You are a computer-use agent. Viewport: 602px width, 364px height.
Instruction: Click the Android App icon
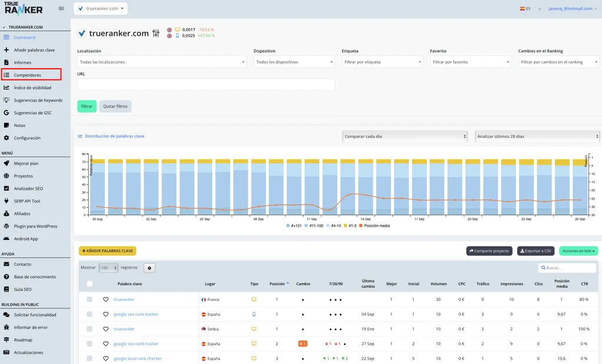click(6, 238)
